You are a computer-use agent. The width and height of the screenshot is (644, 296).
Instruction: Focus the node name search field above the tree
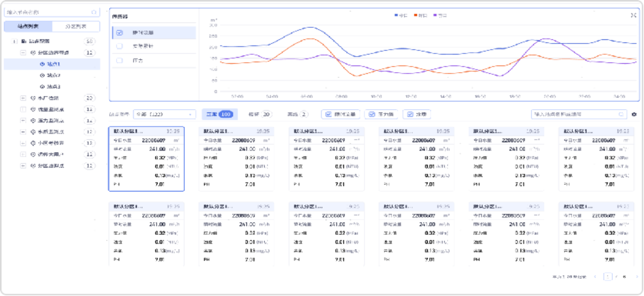click(52, 12)
